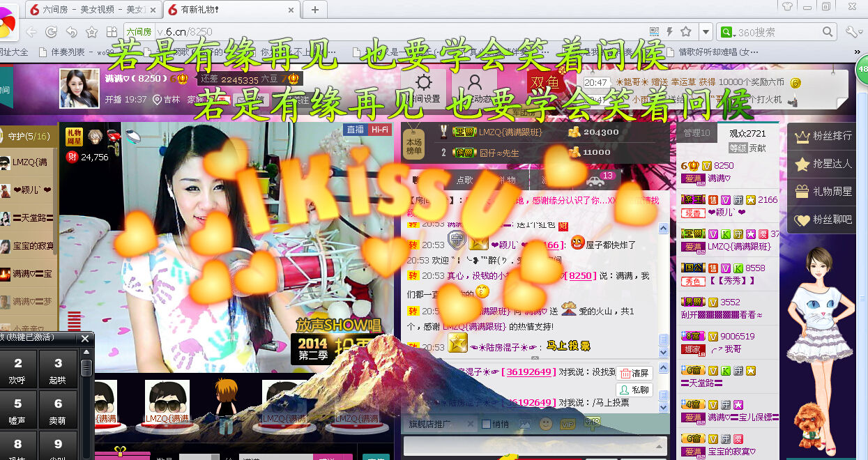Switch video to 直播 mode
This screenshot has width=868, height=460.
click(x=356, y=130)
